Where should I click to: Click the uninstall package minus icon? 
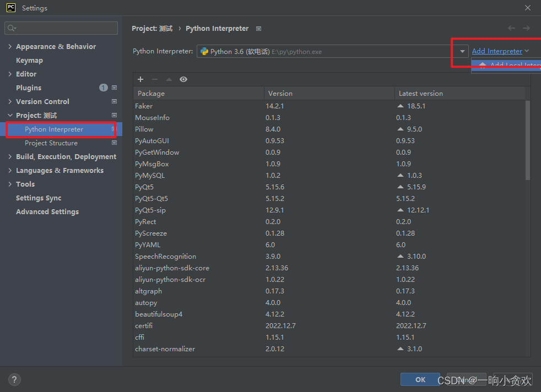[155, 79]
